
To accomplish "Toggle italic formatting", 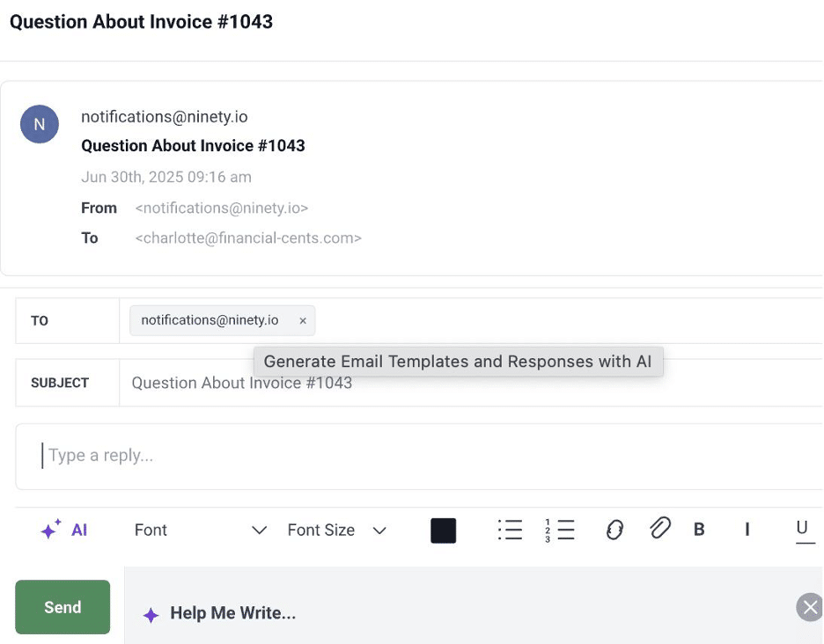I will [747, 530].
